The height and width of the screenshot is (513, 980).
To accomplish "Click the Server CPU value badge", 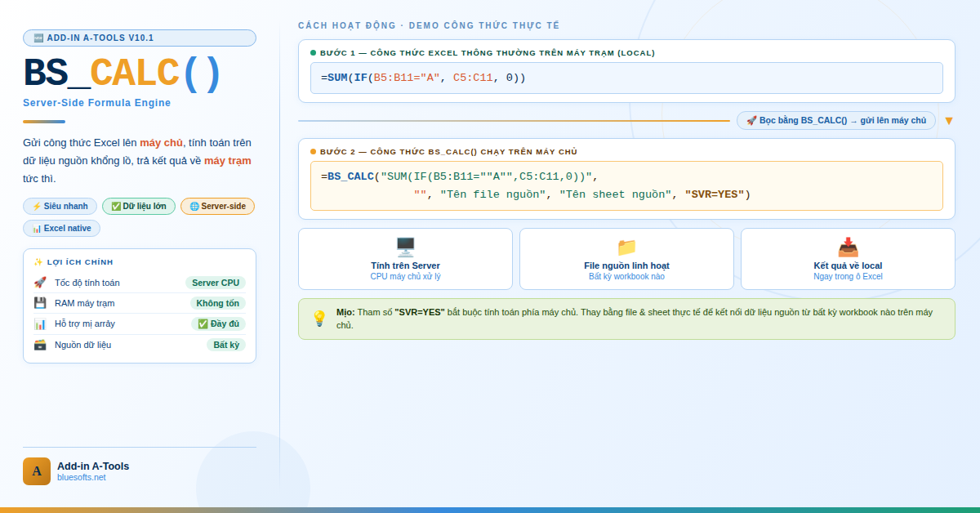I will (216, 283).
